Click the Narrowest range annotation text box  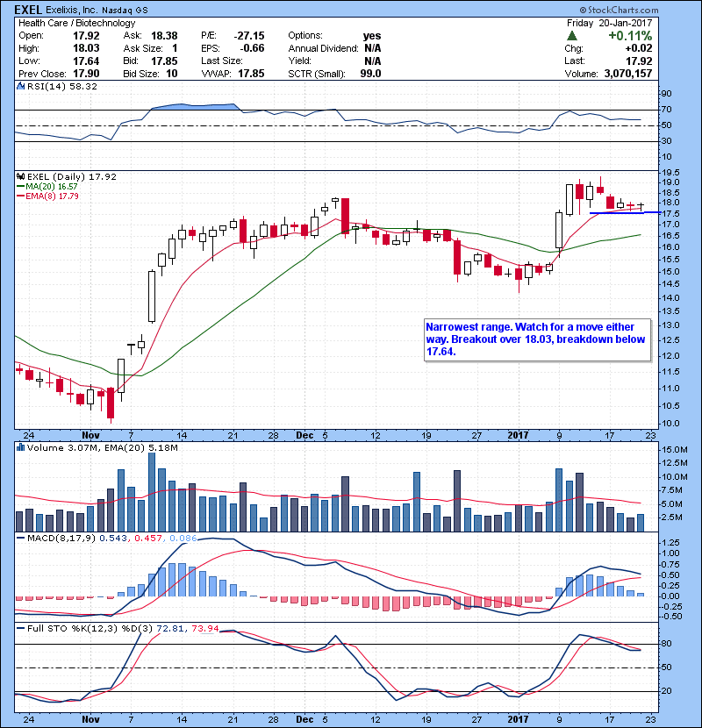click(x=537, y=339)
